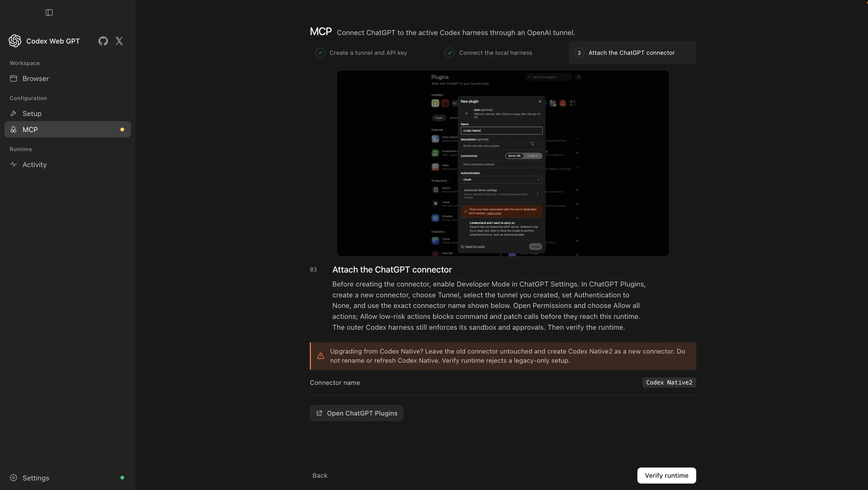Click the 'Codex Web GPT' app title
868x490 pixels.
[x=53, y=41]
